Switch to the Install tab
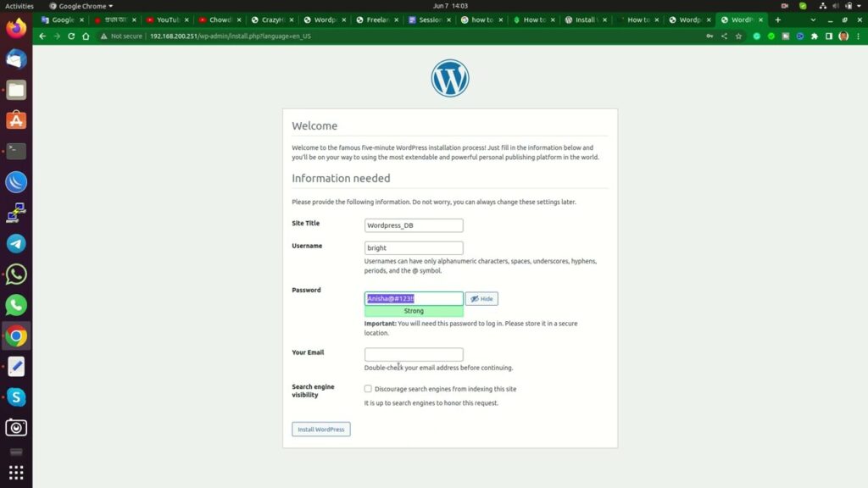This screenshot has height=488, width=868. coord(585,20)
